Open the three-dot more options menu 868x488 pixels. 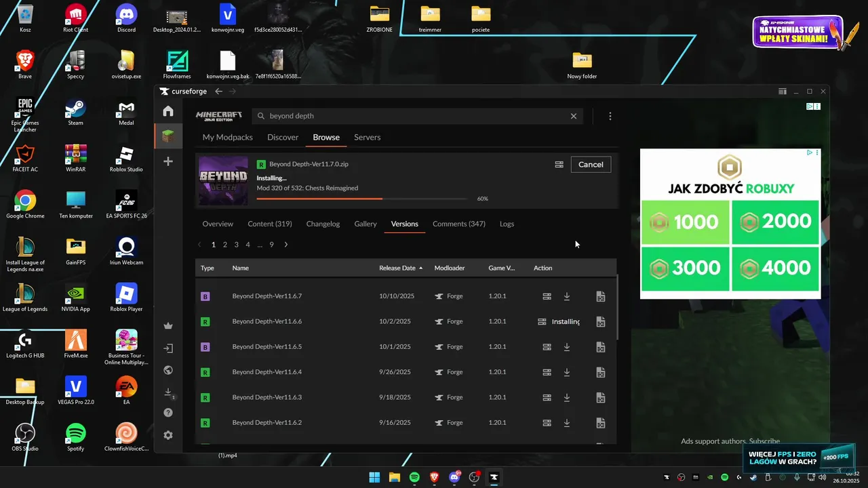pos(610,116)
